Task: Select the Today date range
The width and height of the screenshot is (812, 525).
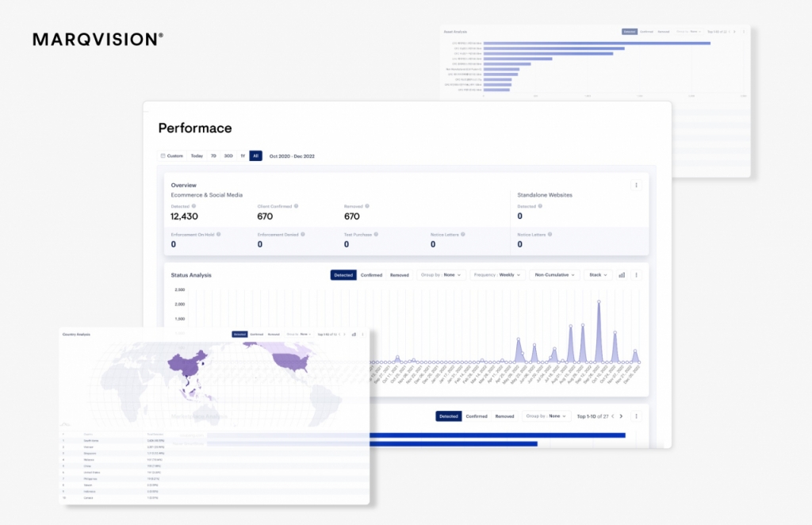Action: click(197, 156)
